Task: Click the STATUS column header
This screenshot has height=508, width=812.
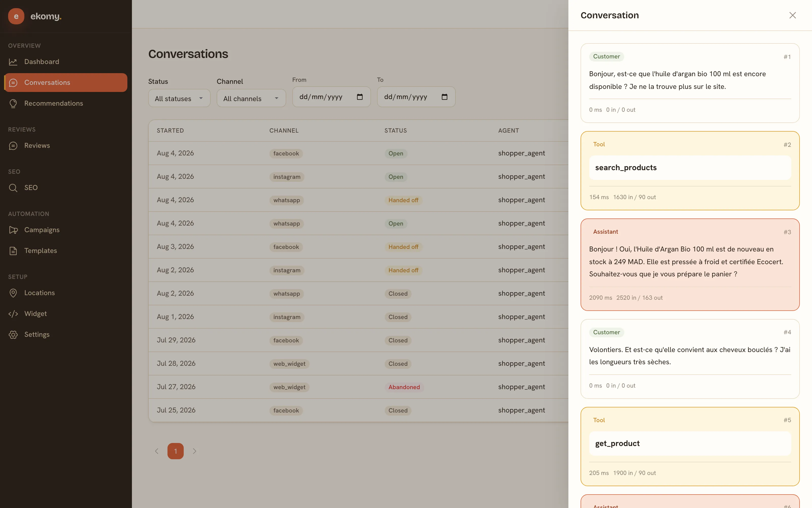Action: (x=396, y=131)
